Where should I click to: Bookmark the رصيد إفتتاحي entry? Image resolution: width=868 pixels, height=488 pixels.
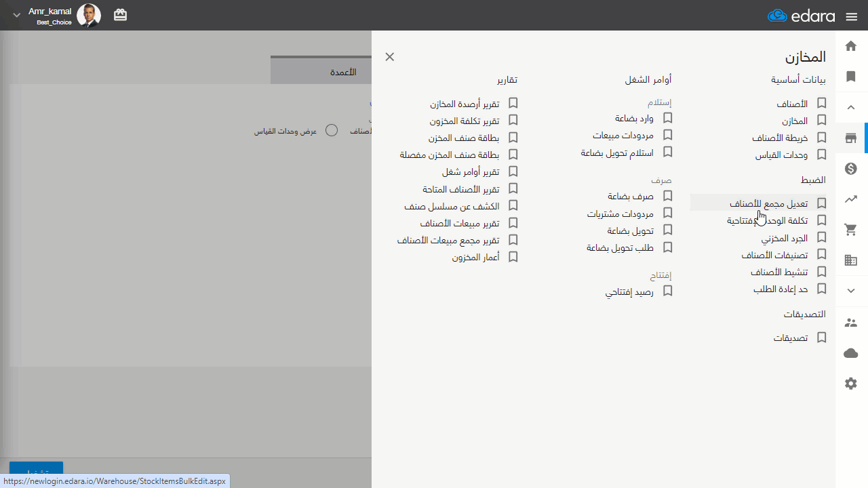tap(667, 291)
